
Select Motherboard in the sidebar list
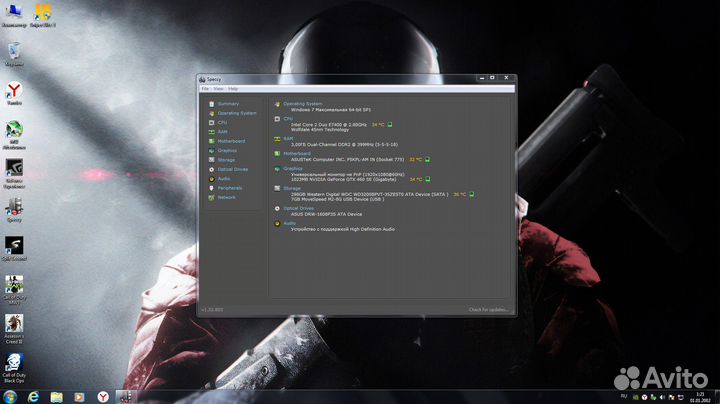(231, 141)
